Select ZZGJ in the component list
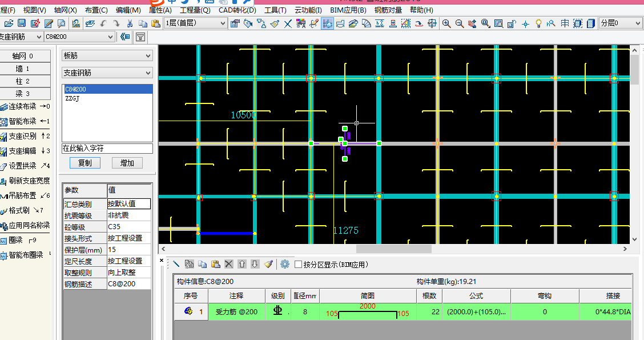Screen dimensions: 644x340 coord(107,99)
